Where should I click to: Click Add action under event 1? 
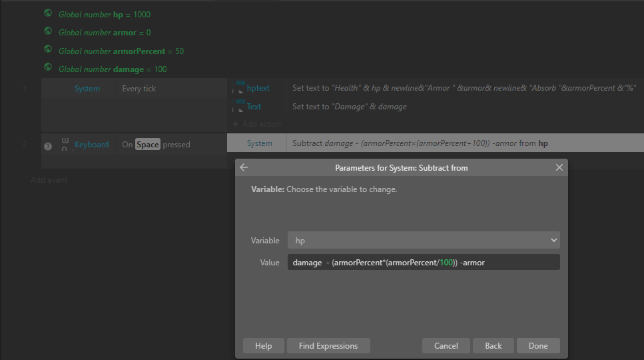coord(257,124)
